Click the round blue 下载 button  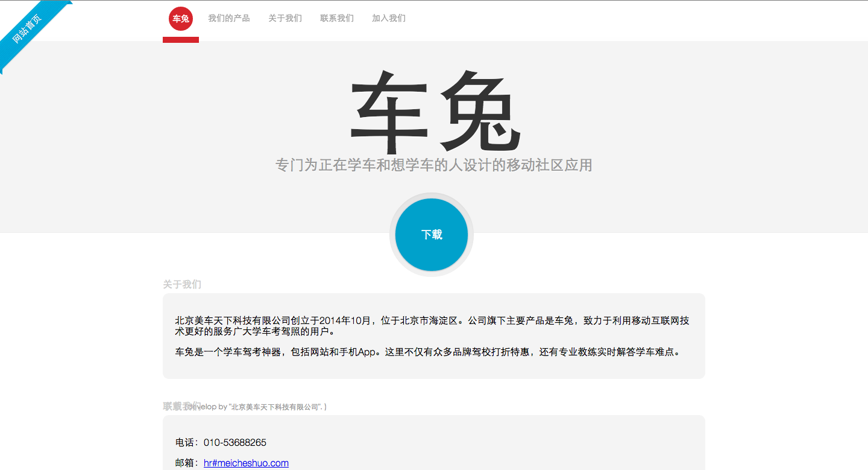[x=432, y=235]
